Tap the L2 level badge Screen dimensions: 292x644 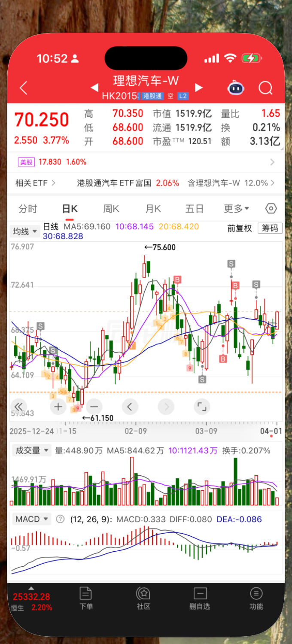pos(183,96)
